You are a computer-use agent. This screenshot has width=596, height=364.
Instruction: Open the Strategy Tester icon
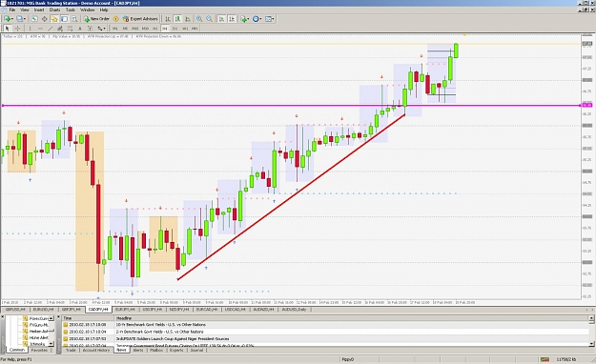(74, 19)
